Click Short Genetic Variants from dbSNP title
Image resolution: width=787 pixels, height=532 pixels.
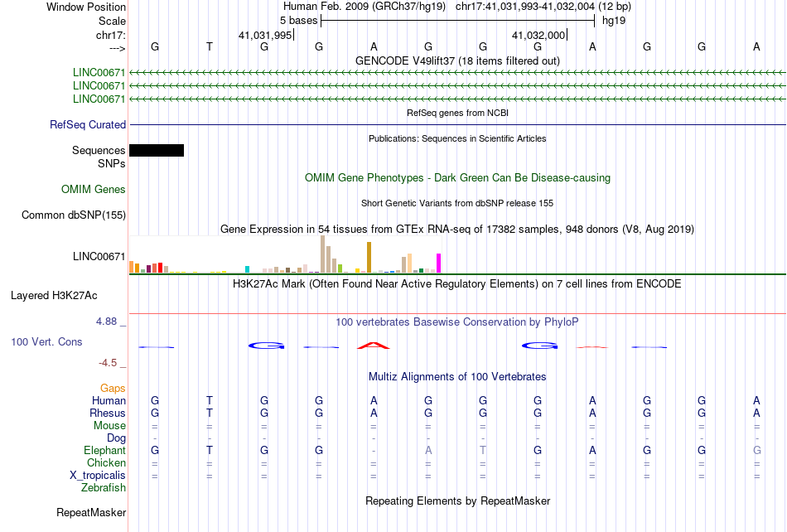pyautogui.click(x=457, y=203)
